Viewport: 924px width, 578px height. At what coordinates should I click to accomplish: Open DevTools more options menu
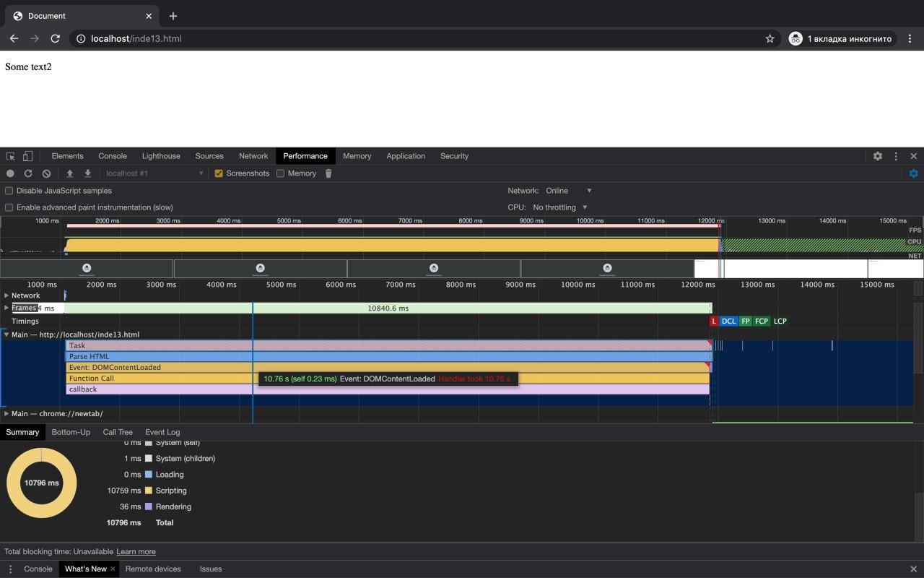coord(896,156)
